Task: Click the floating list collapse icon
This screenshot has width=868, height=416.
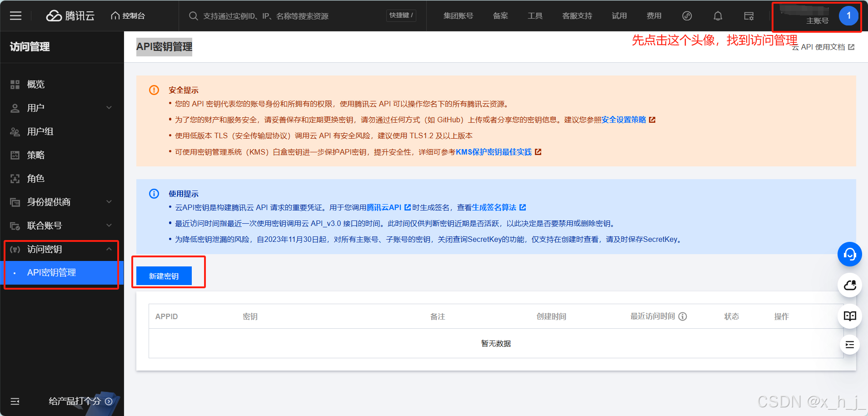Action: click(850, 345)
